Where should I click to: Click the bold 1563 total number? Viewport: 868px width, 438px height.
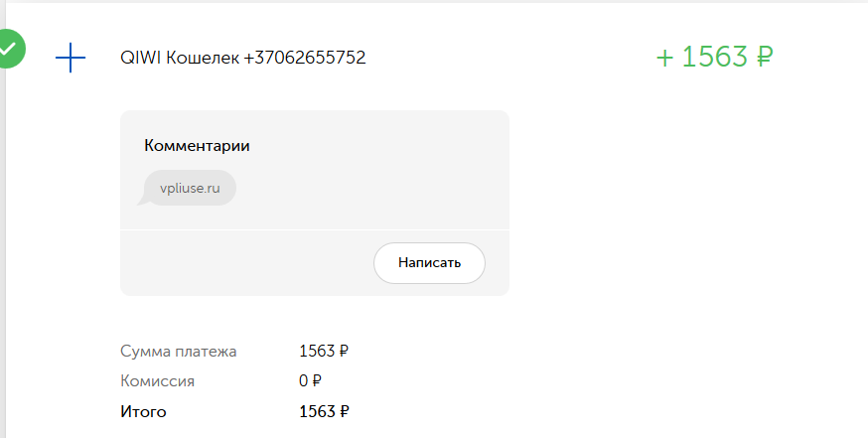tap(317, 411)
